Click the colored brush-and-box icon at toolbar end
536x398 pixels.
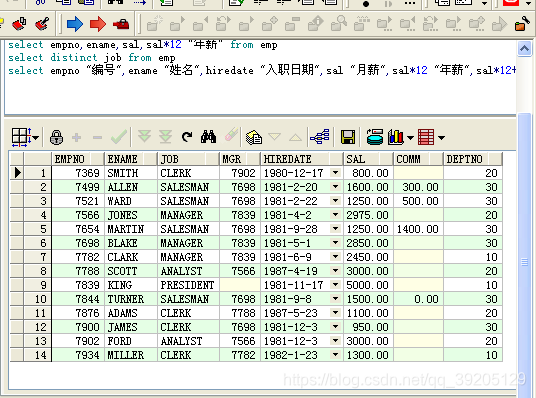tap(522, 24)
